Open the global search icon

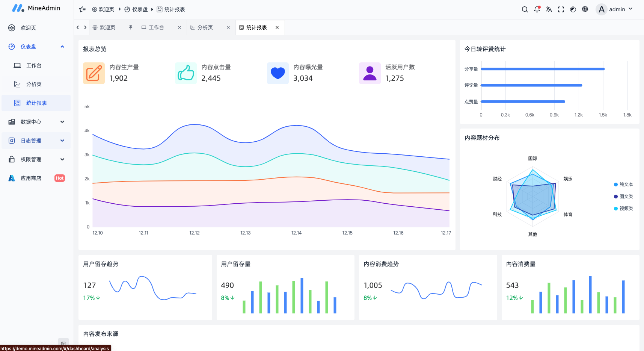point(525,9)
